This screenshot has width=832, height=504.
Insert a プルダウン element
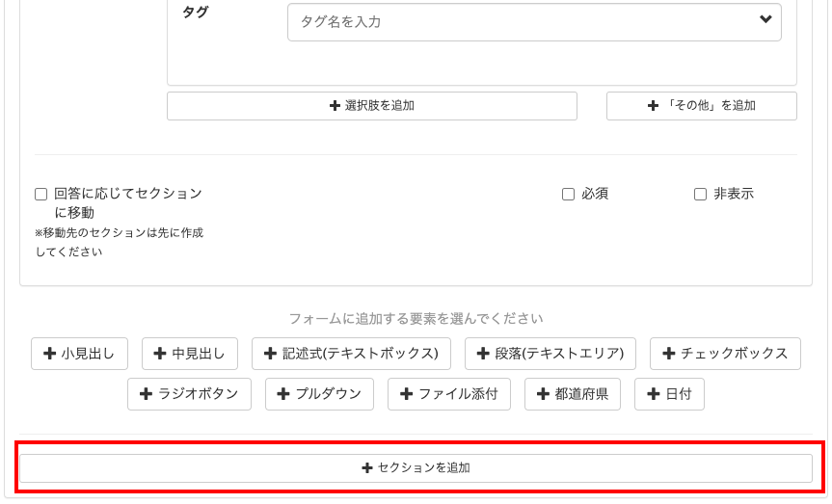click(319, 394)
